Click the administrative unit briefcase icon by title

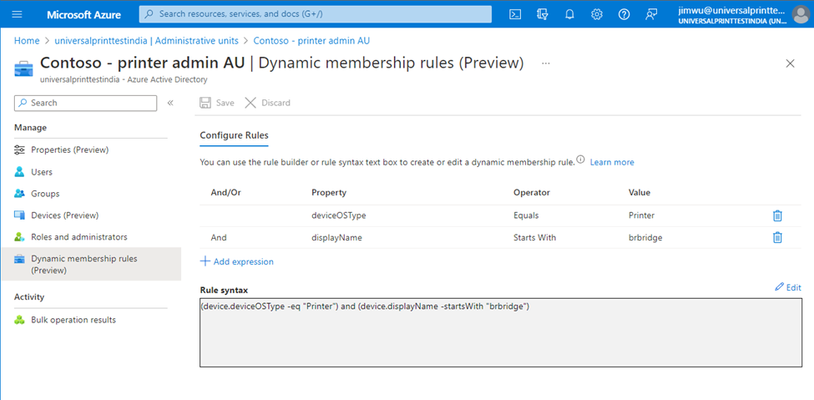[23, 68]
